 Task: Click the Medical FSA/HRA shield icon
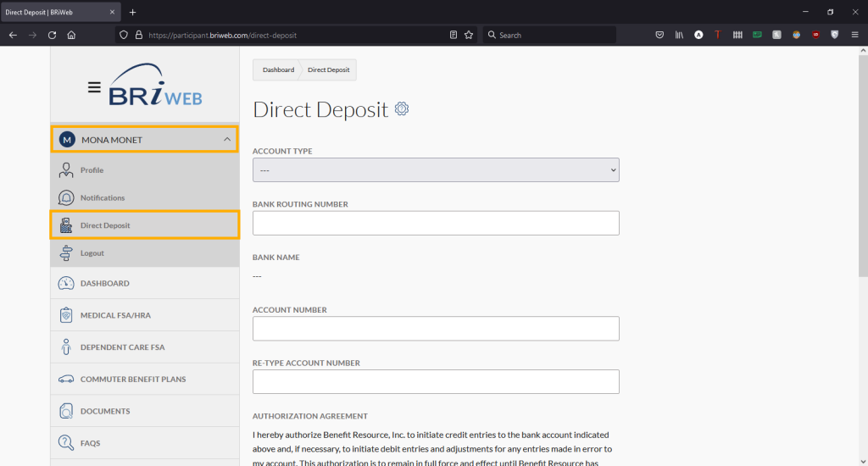tap(66, 315)
